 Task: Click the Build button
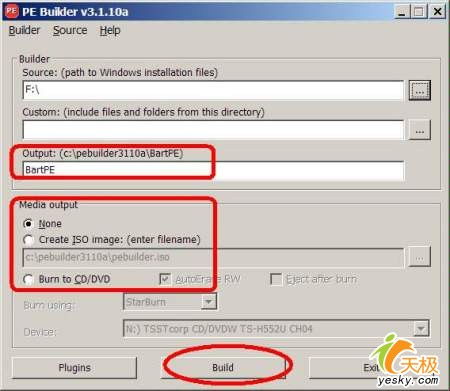click(223, 368)
